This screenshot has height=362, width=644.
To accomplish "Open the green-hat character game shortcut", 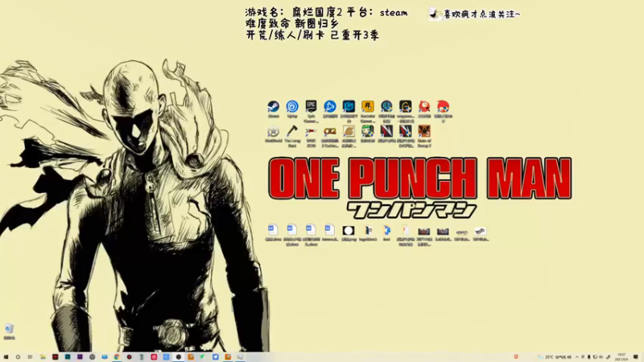I will 368,134.
